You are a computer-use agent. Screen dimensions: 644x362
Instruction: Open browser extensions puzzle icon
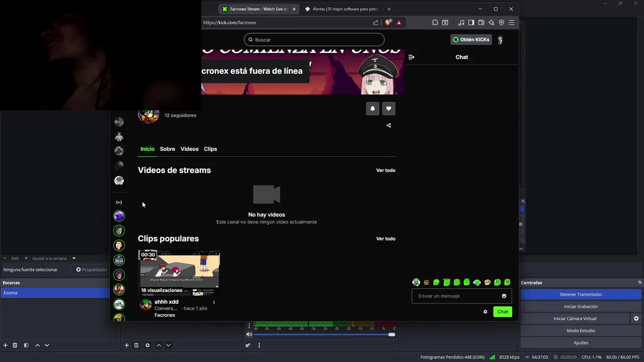pos(435,22)
